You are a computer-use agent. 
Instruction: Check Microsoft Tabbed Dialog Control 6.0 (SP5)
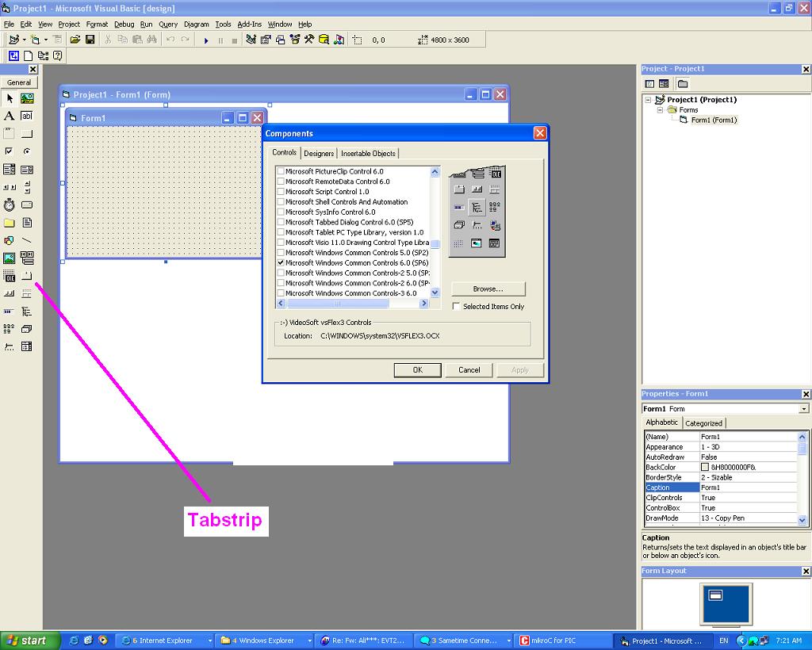281,222
